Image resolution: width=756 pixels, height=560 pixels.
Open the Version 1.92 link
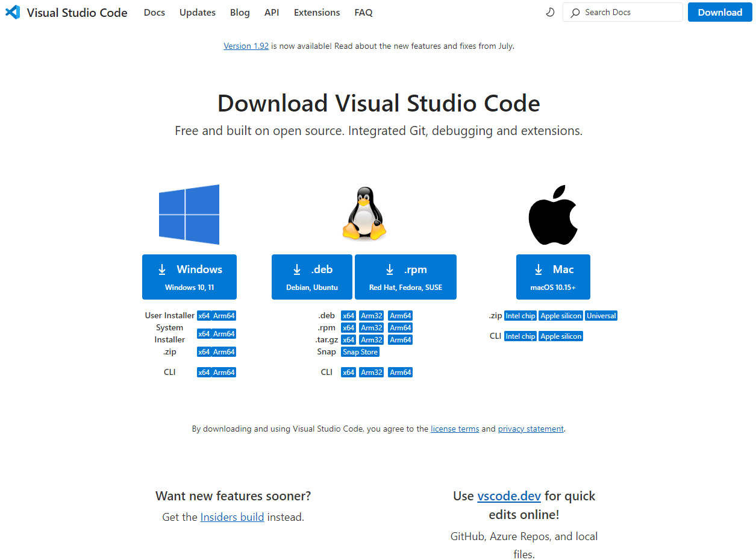coord(246,46)
